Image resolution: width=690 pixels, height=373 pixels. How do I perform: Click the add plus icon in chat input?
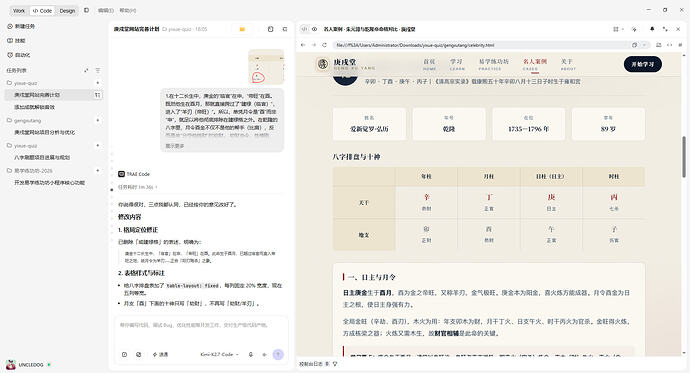click(264, 355)
